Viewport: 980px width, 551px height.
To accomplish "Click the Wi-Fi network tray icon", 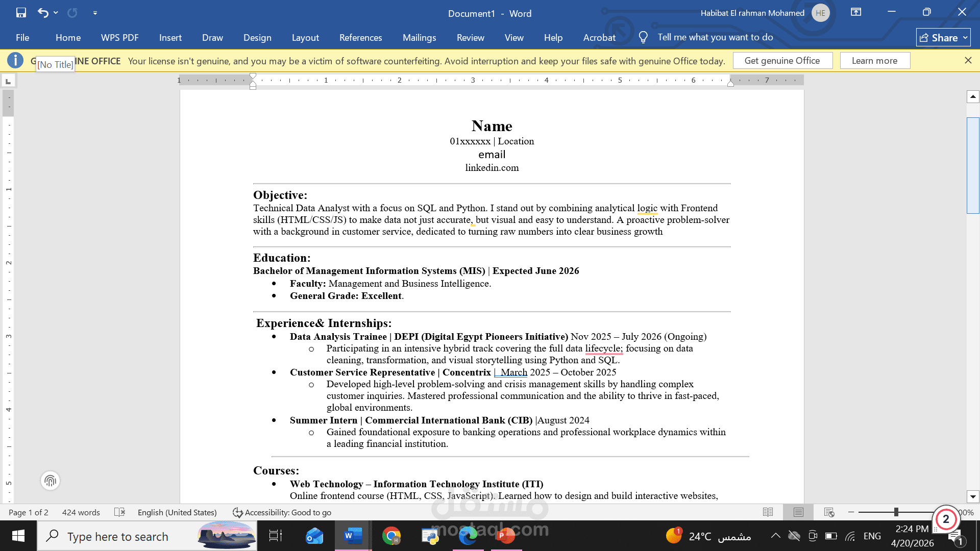I will point(850,536).
